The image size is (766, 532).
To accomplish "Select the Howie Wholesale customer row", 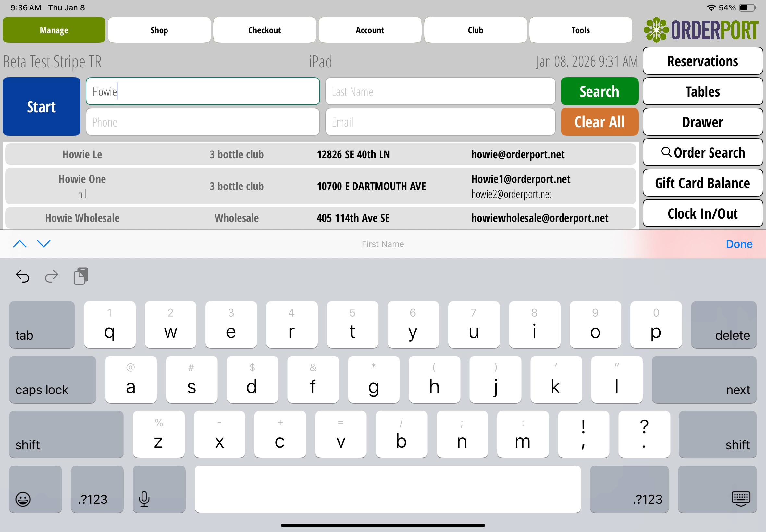I will [320, 218].
